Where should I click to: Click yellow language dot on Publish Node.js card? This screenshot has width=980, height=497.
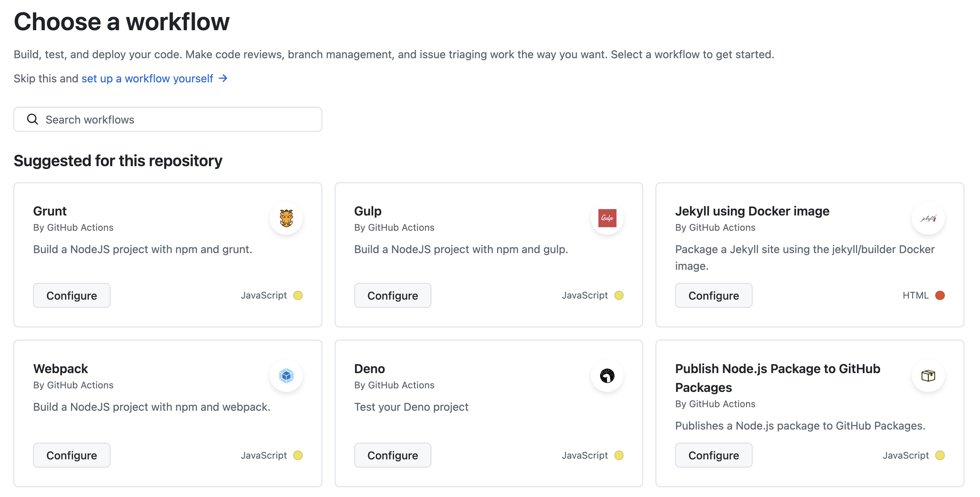[940, 455]
